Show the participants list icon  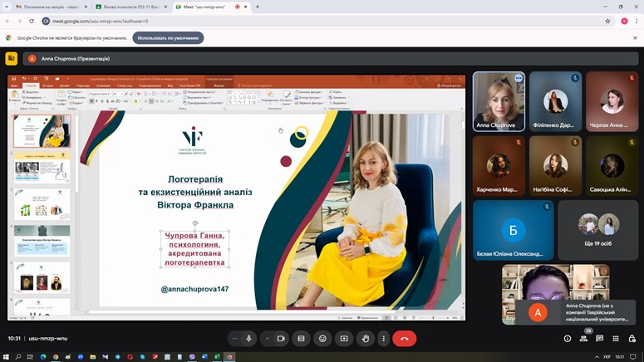pos(583,339)
